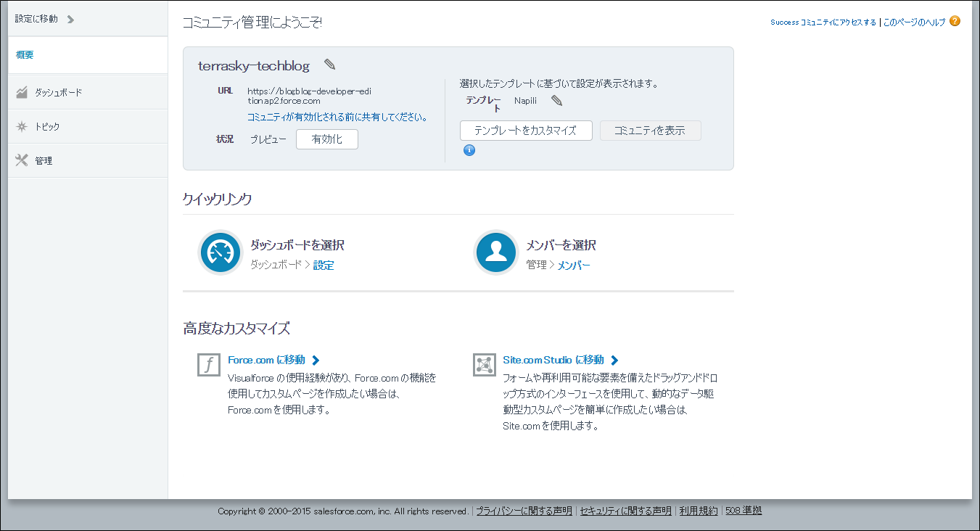The height and width of the screenshot is (531, 980).
Task: Go to 設定に移動 link
Action: (36, 19)
